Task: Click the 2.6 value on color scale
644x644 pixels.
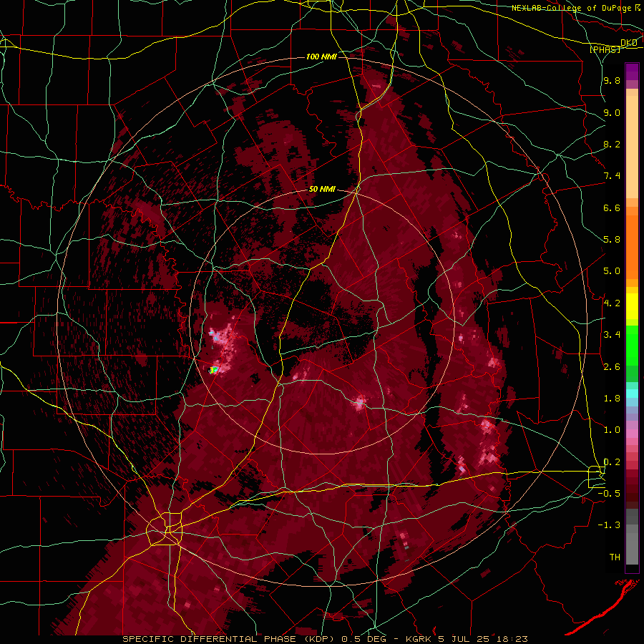Action: pos(612,367)
